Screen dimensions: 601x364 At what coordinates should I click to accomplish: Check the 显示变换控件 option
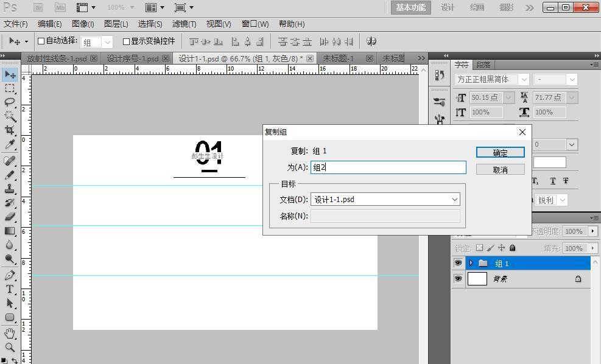127,41
